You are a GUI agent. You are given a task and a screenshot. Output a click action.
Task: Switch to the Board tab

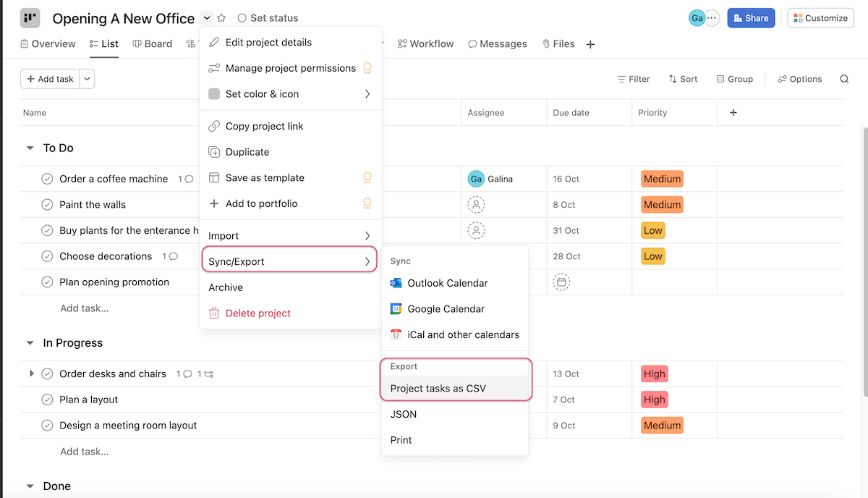pyautogui.click(x=152, y=43)
